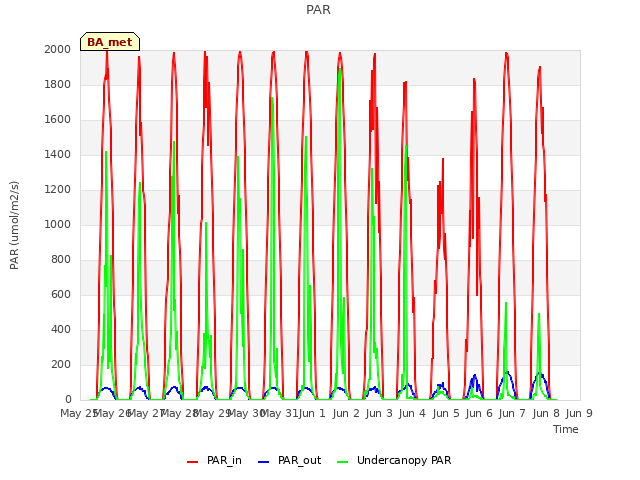Click the 800 y-axis tick label
This screenshot has width=640, height=480.
point(61,260)
